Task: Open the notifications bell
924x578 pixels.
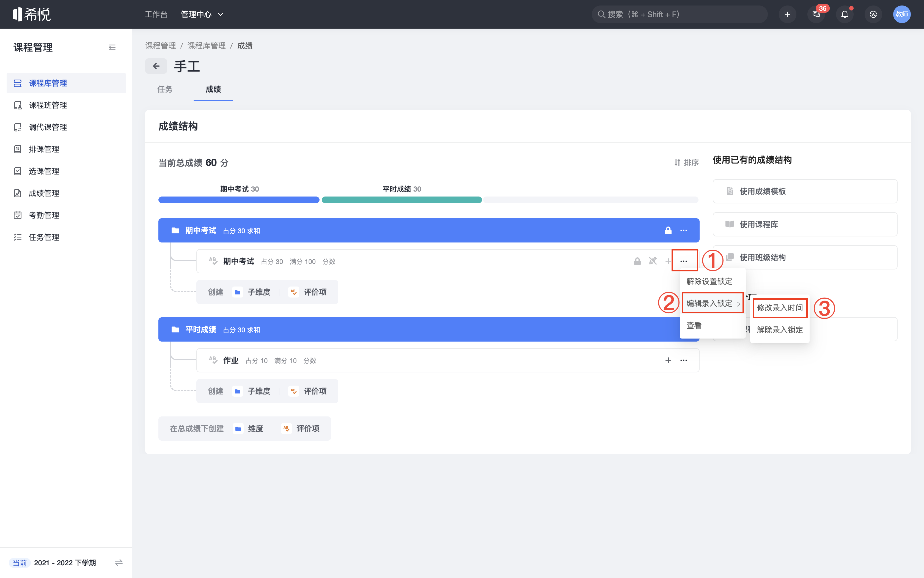Action: (x=845, y=14)
